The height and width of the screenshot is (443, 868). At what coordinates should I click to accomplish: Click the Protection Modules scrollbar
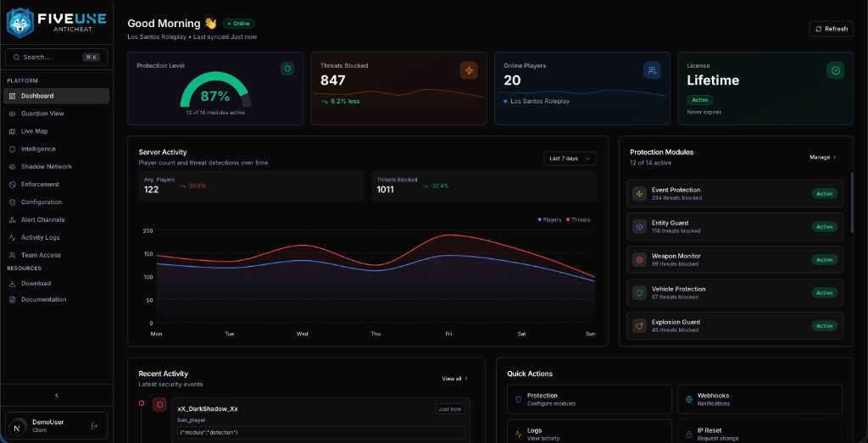pyautogui.click(x=852, y=202)
